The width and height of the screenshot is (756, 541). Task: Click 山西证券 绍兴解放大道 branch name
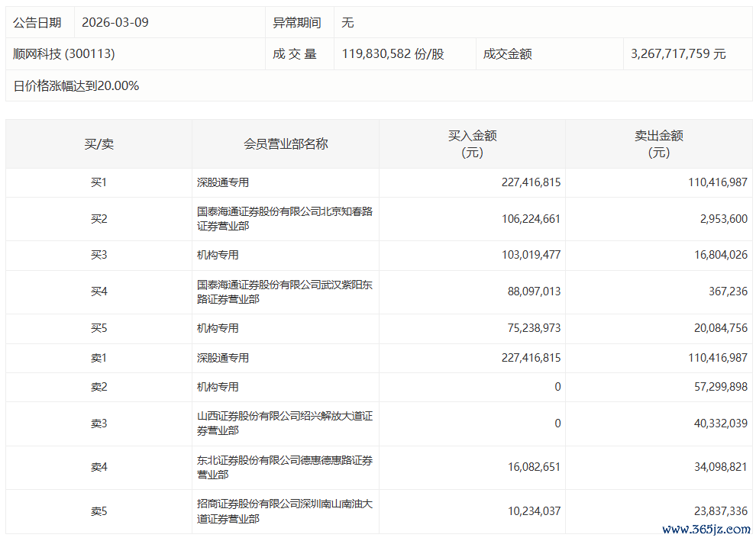285,423
